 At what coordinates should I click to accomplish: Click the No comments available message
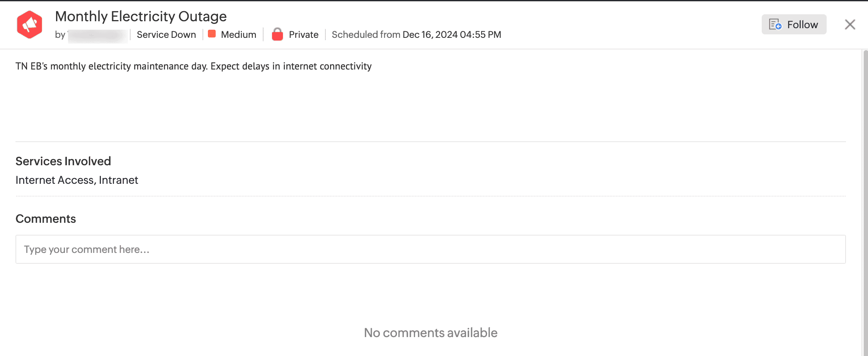coord(431,332)
